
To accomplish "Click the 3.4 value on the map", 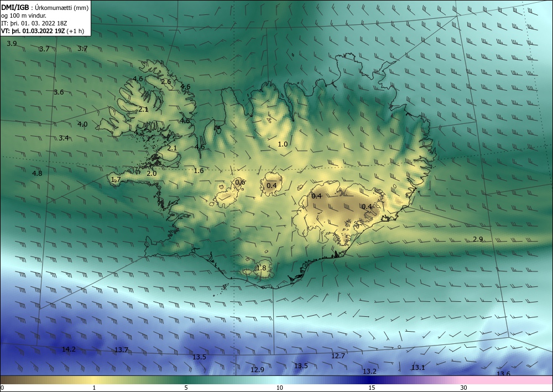I will (x=64, y=138).
